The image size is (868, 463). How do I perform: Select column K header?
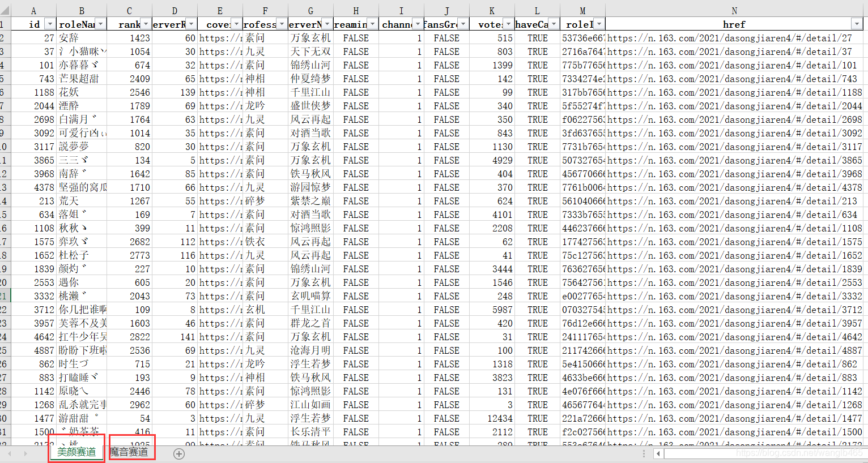pyautogui.click(x=492, y=11)
